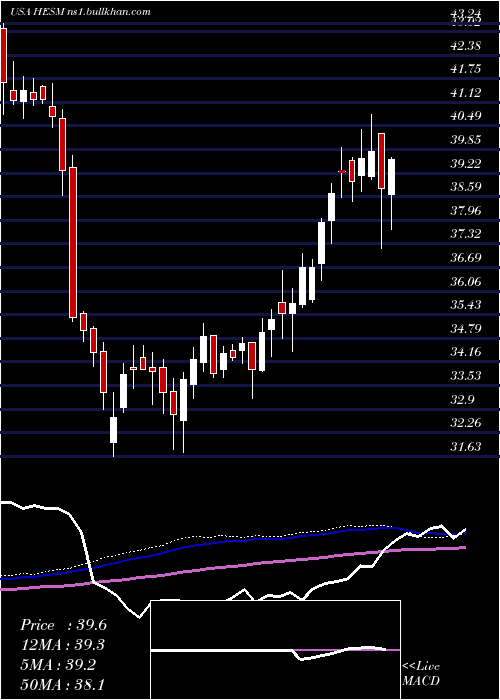The image size is (500, 700).
Task: Click the 36.06 price axis label
Action: click(x=465, y=282)
